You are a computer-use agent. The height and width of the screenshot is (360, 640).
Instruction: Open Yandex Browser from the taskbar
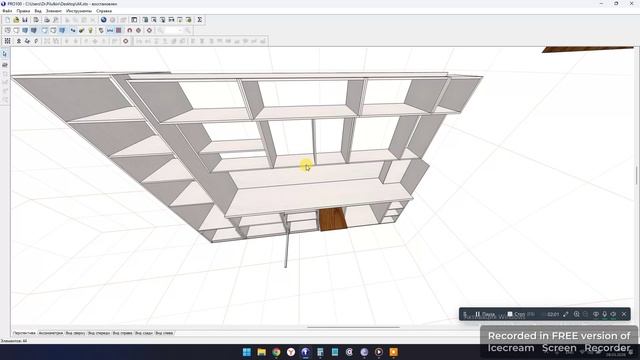click(x=291, y=352)
